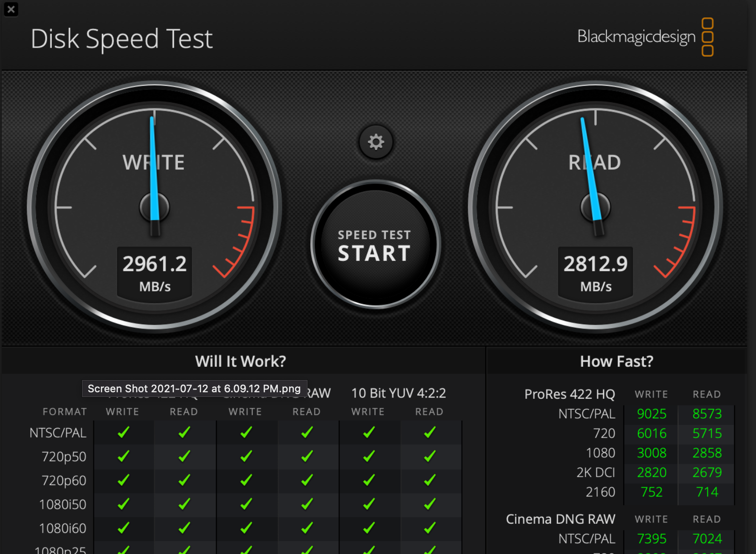Click the 10 Bit YUV 4:2:2 column header
Image resolution: width=756 pixels, height=554 pixels.
tap(399, 393)
